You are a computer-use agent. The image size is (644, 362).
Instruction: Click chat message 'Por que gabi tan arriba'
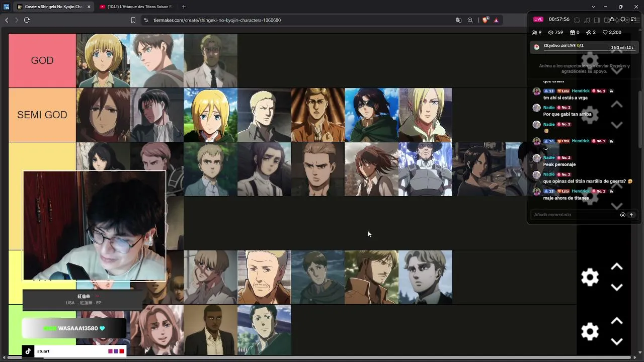(567, 114)
